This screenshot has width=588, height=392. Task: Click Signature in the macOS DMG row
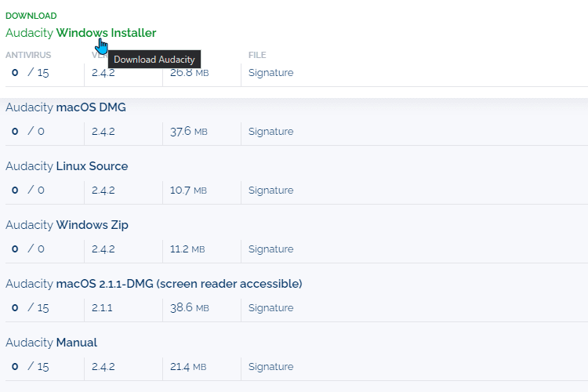point(270,132)
